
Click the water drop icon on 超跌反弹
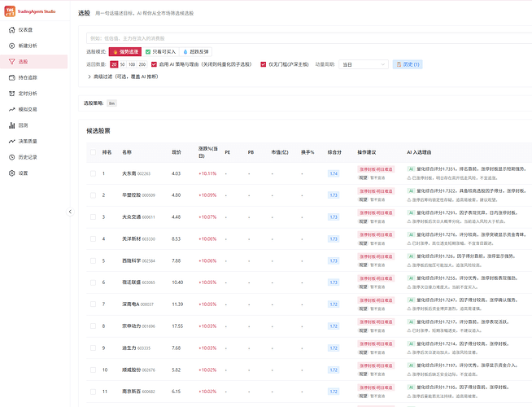point(185,52)
